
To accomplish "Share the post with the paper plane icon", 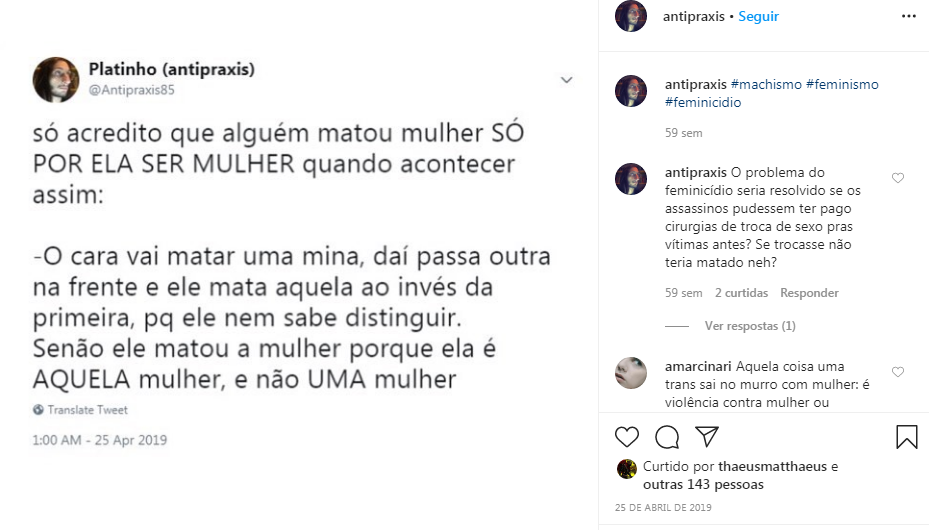I will pos(707,437).
